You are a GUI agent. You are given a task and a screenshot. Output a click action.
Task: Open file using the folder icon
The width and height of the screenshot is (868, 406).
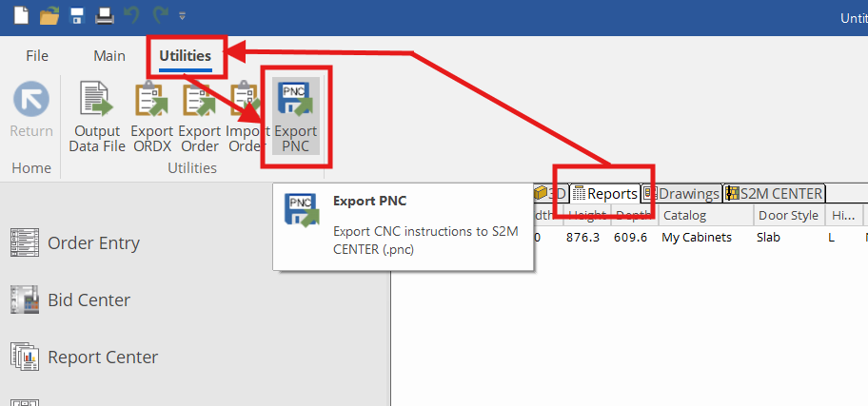point(49,16)
